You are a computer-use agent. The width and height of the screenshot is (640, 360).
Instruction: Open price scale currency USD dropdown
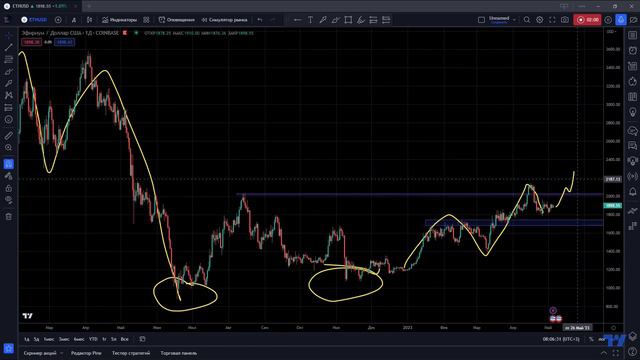point(611,31)
